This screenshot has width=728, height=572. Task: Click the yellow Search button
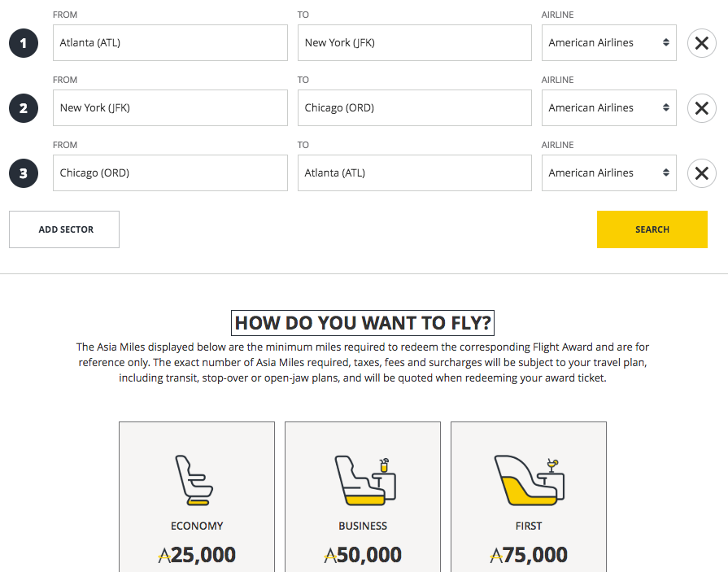click(652, 229)
